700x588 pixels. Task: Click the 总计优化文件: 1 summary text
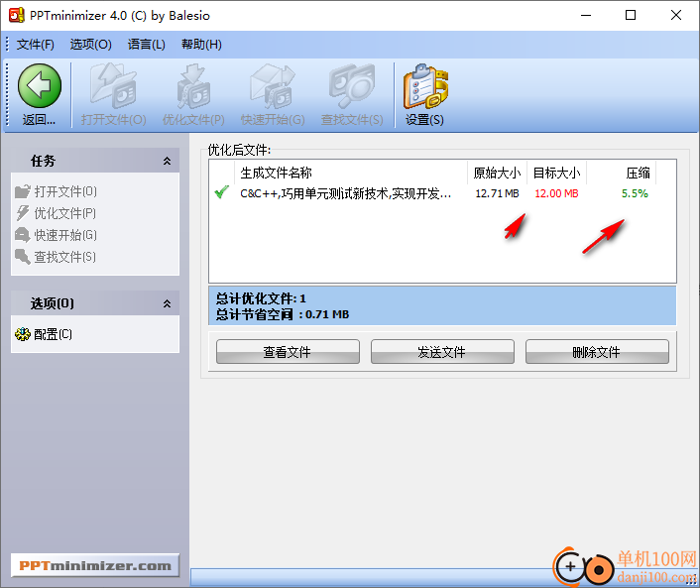[261, 298]
